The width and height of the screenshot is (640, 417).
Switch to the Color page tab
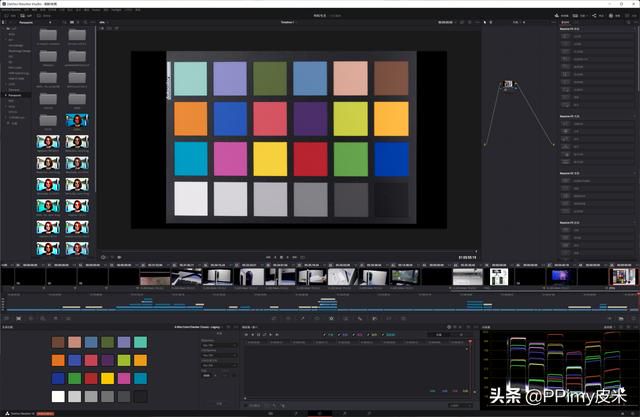click(320, 413)
